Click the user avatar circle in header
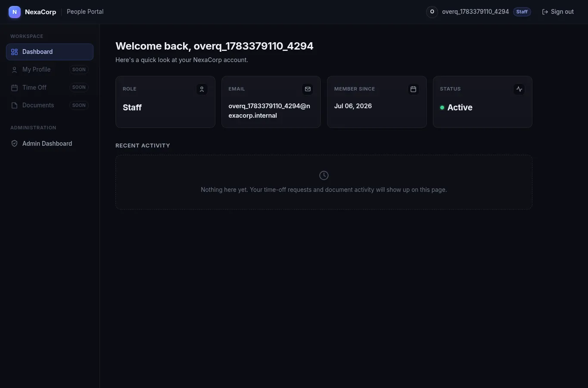 click(432, 12)
